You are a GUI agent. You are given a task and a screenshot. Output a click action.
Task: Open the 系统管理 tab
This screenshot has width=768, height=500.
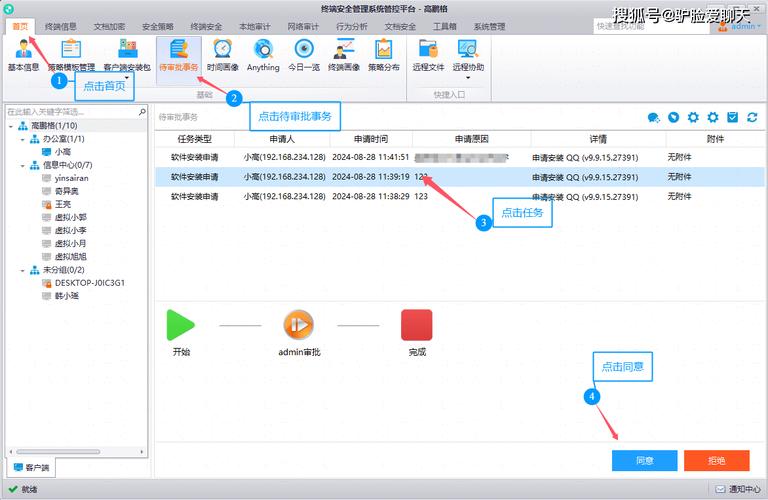pos(489,26)
